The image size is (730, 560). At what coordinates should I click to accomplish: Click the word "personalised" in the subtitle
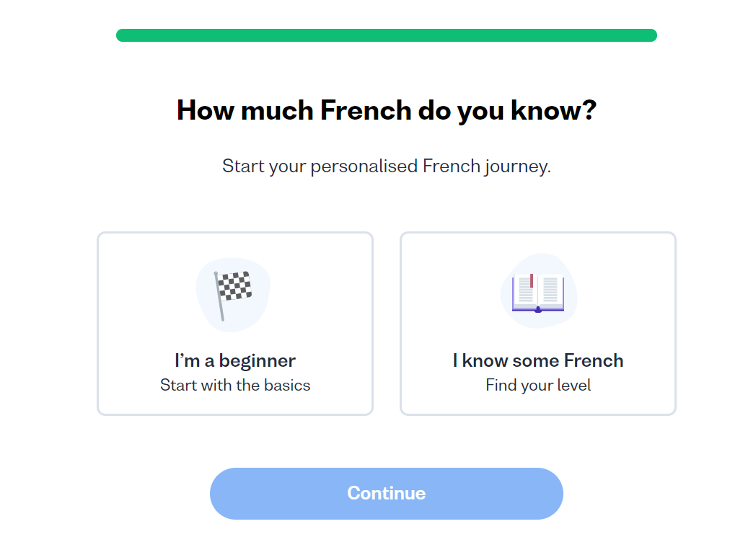pyautogui.click(x=364, y=166)
